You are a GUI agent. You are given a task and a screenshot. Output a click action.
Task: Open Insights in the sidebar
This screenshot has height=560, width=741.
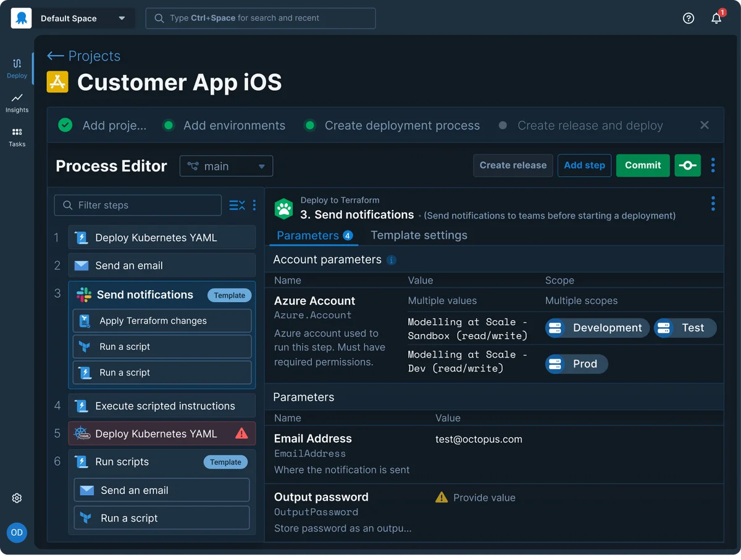coord(17,102)
